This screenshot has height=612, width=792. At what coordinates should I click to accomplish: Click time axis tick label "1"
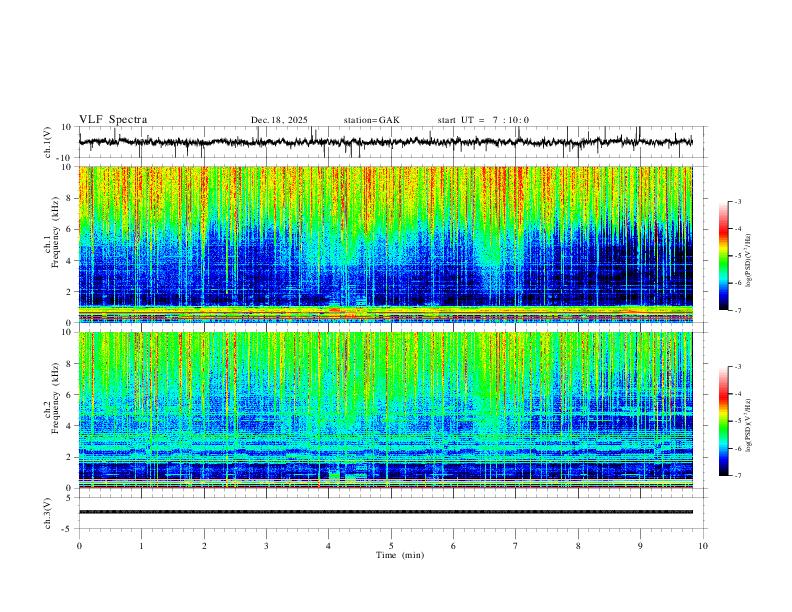coord(141,546)
